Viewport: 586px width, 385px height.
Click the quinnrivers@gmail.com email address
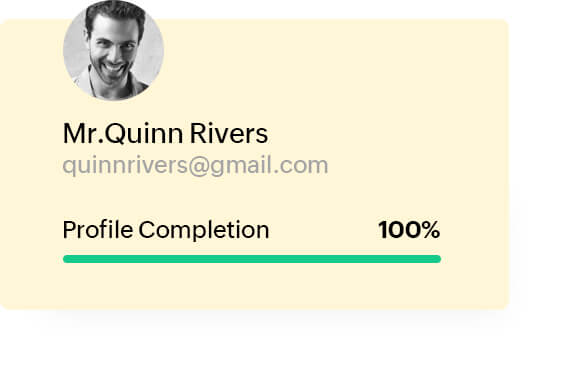pos(195,166)
